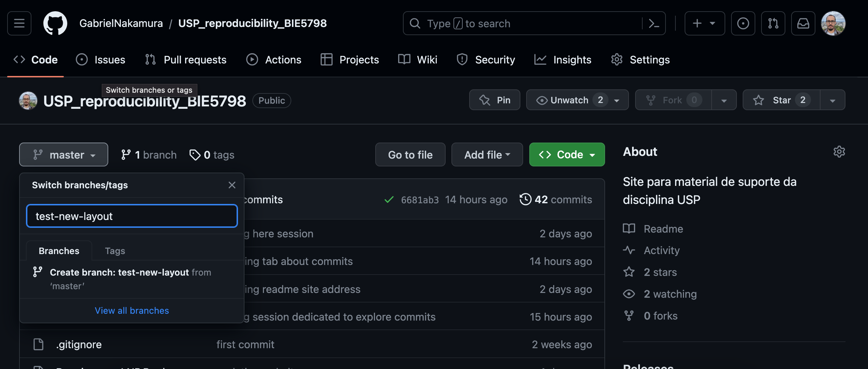Open the green check status icon
Viewport: 868px width, 369px height.
[x=389, y=200]
